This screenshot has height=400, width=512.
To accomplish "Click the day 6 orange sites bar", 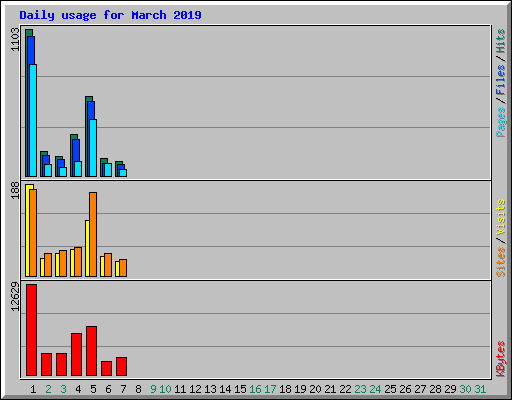I will coord(108,265).
